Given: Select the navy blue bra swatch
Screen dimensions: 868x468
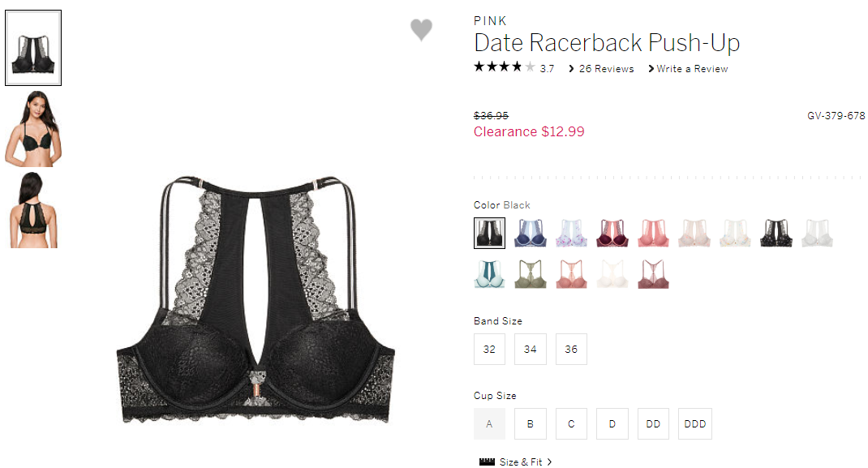Looking at the screenshot, I should click(531, 233).
